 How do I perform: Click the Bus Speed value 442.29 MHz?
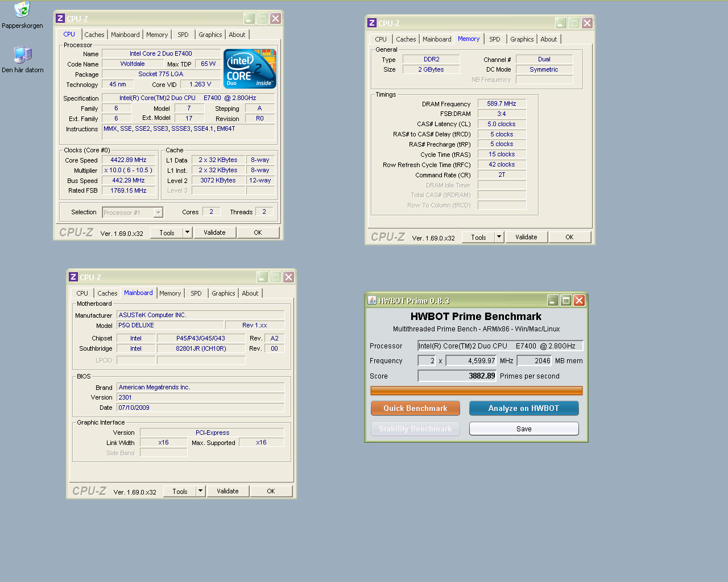click(129, 180)
